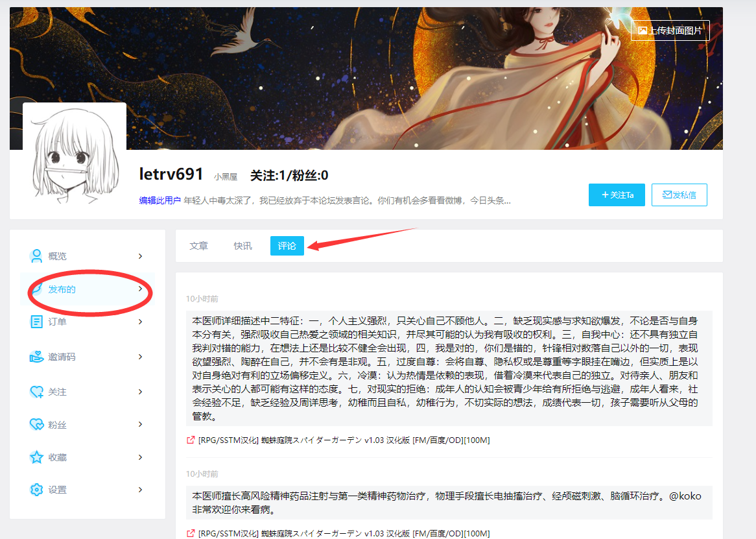Expand the 概览 chevron arrow
Screen dimensions: 756x539
(x=140, y=256)
